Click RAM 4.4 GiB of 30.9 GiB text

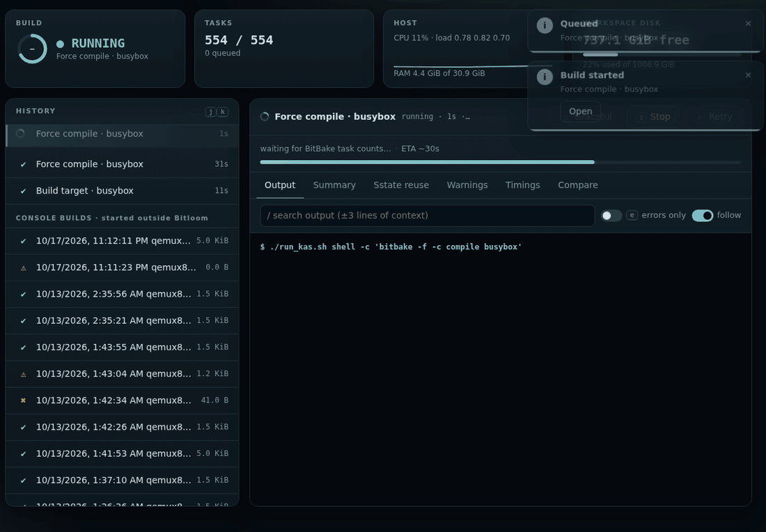pos(439,73)
